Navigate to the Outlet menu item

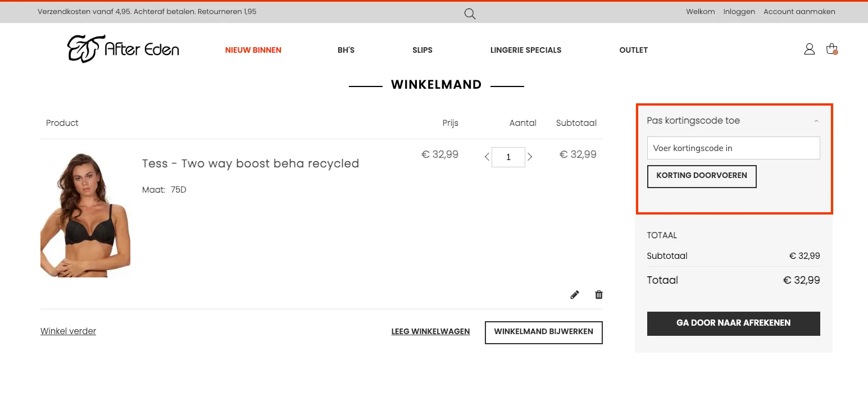pyautogui.click(x=634, y=50)
